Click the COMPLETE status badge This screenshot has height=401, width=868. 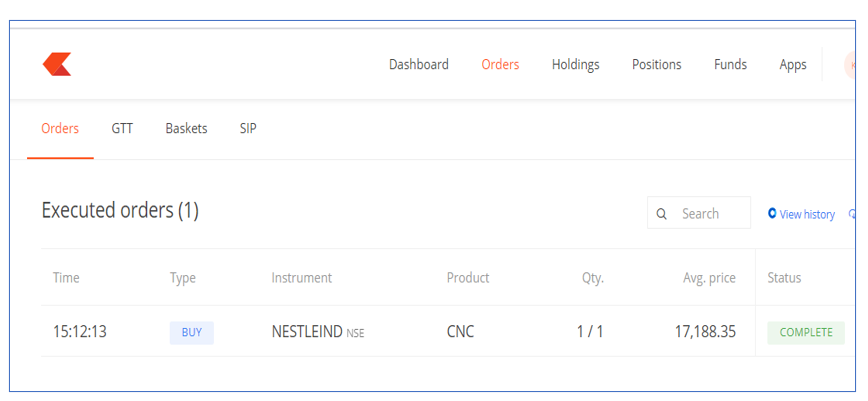click(x=806, y=333)
